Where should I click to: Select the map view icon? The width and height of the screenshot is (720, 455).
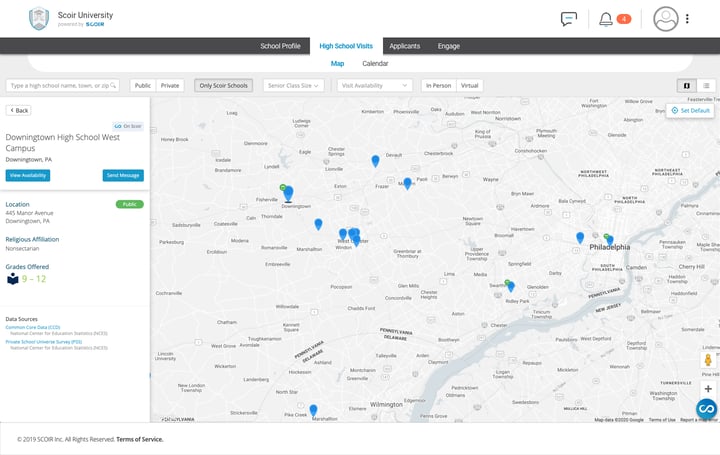(687, 86)
